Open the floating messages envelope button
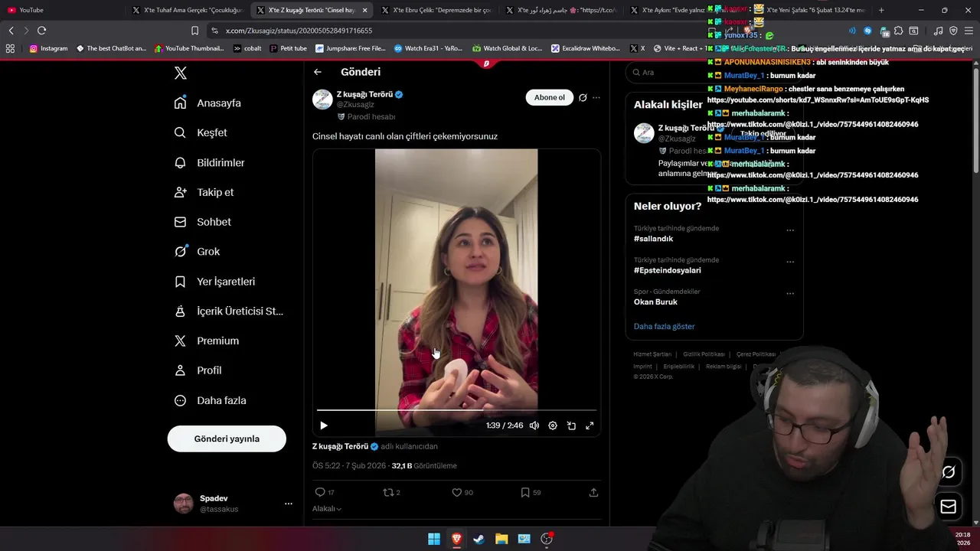The image size is (980, 551). pyautogui.click(x=948, y=507)
